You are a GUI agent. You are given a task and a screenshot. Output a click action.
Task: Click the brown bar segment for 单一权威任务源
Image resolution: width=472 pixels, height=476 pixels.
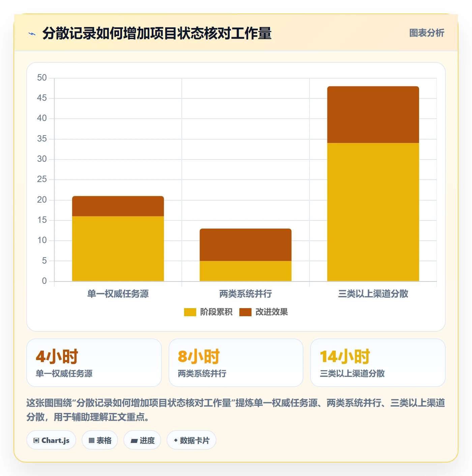point(118,206)
